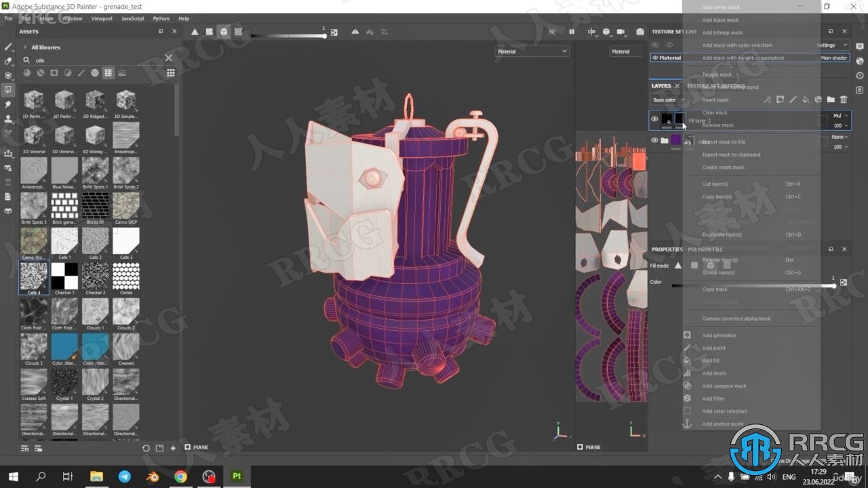Open the Python menu
868x488 pixels.
pyautogui.click(x=161, y=18)
